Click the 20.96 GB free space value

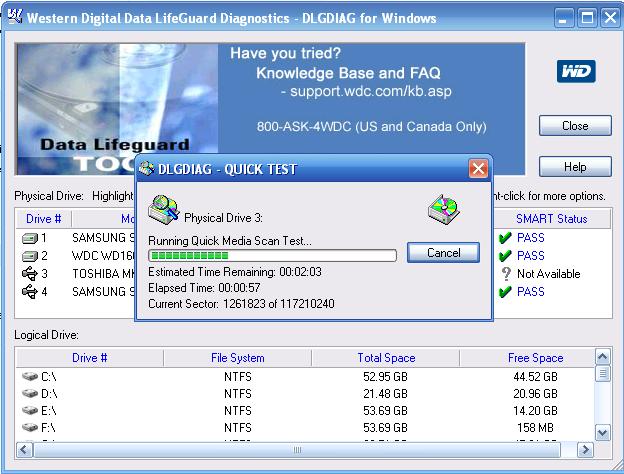(535, 394)
